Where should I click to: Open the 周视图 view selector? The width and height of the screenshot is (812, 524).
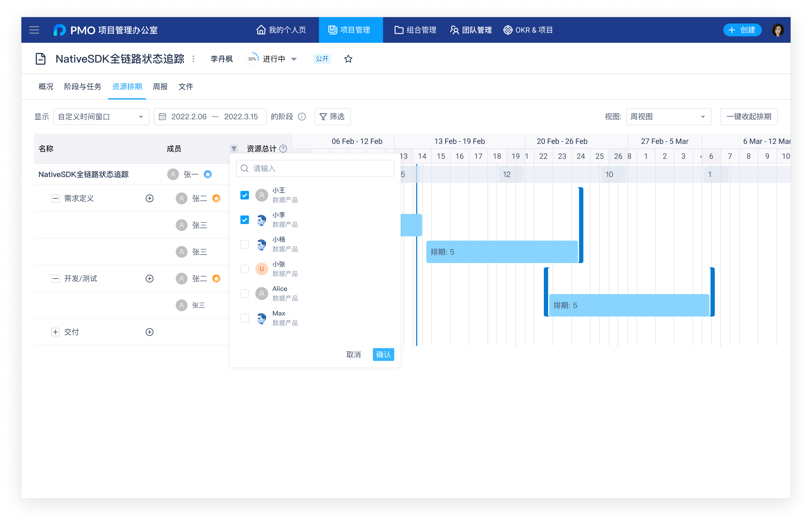pyautogui.click(x=668, y=116)
